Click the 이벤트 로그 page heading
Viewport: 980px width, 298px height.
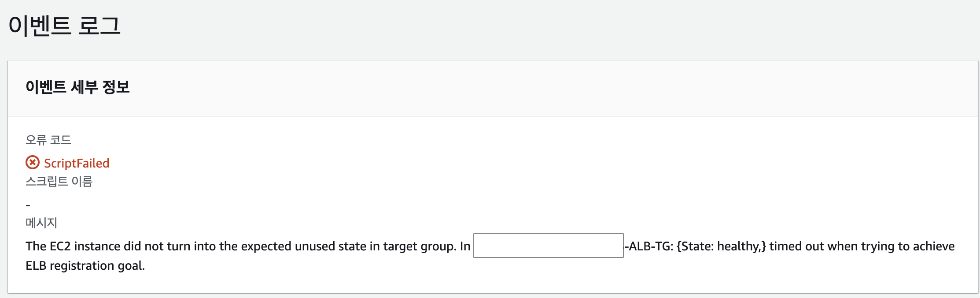click(x=64, y=25)
